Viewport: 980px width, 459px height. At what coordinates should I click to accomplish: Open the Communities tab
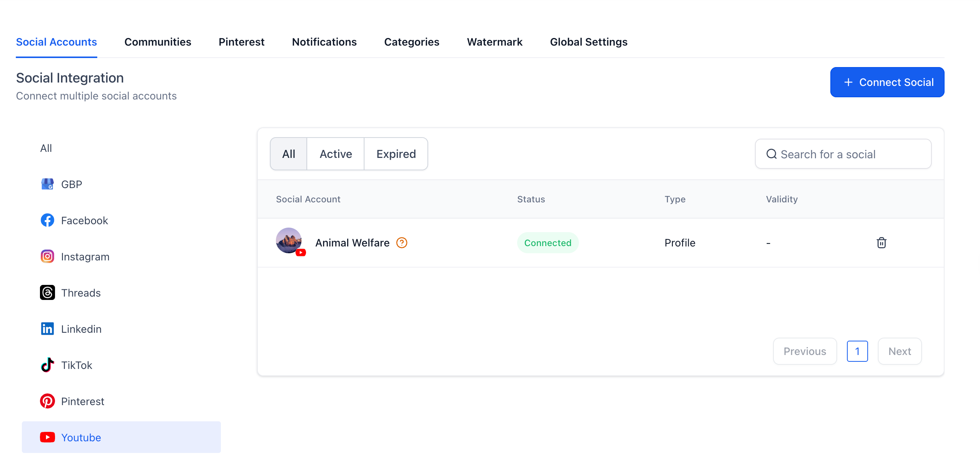158,42
